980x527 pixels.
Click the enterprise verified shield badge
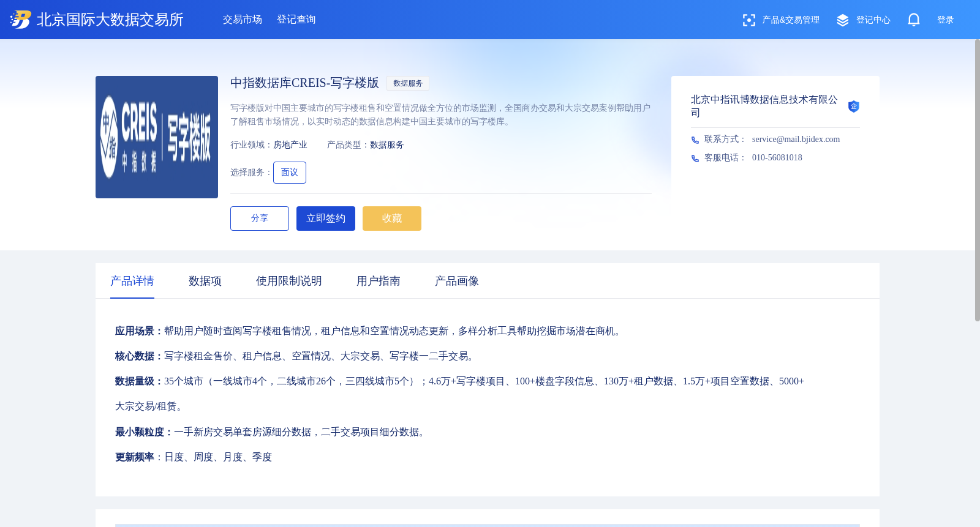click(x=854, y=107)
